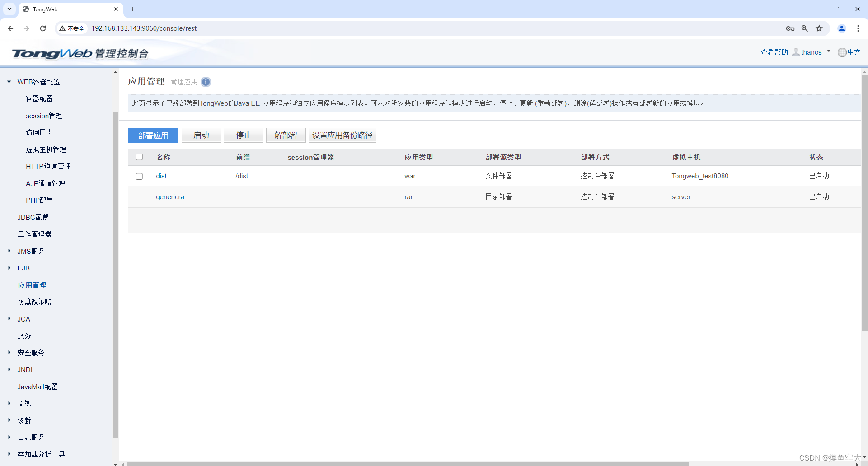Check the checkbox for the dist row
Image resolution: width=868 pixels, height=466 pixels.
[x=139, y=176]
